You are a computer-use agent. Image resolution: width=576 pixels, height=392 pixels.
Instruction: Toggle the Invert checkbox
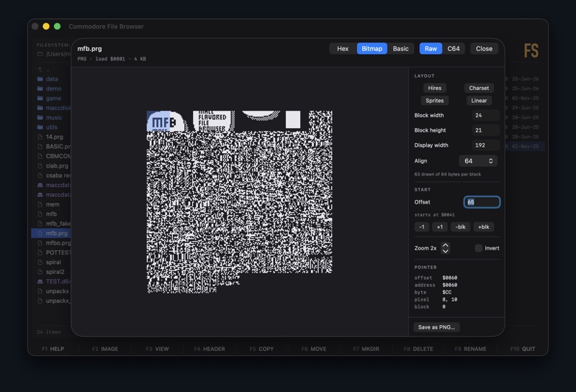[x=478, y=248]
